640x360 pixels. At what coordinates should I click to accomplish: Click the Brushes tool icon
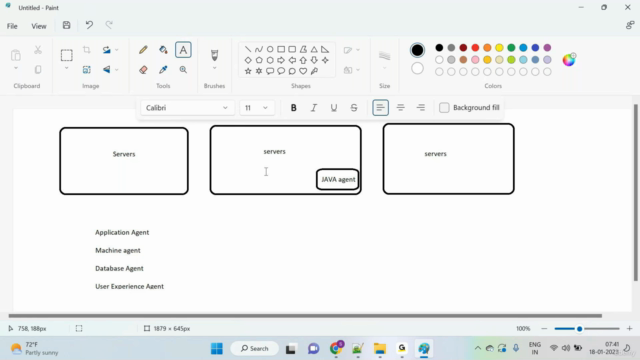point(214,55)
